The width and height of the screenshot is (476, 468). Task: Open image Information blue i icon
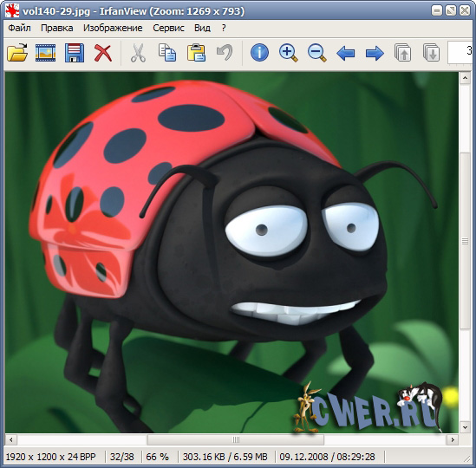(259, 53)
